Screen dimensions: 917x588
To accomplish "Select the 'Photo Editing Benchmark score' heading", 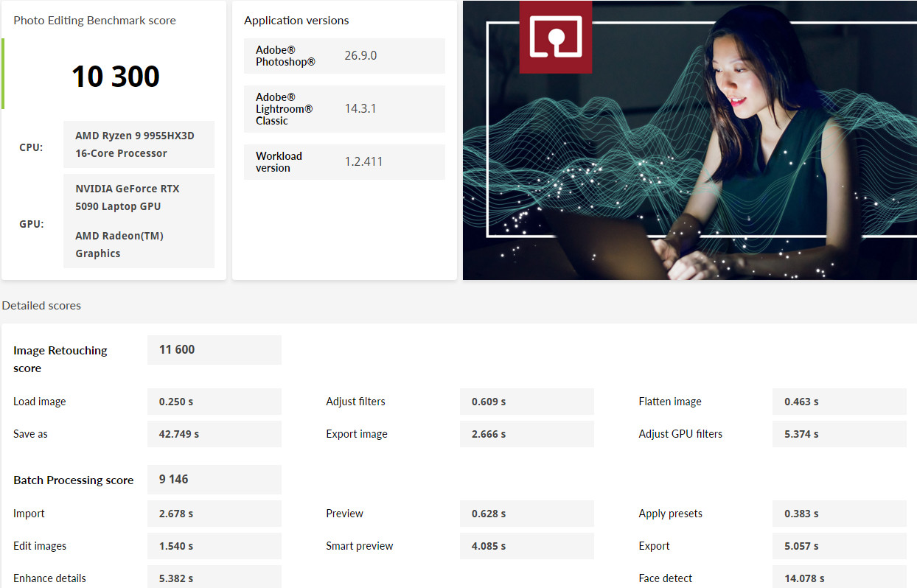I will point(94,21).
